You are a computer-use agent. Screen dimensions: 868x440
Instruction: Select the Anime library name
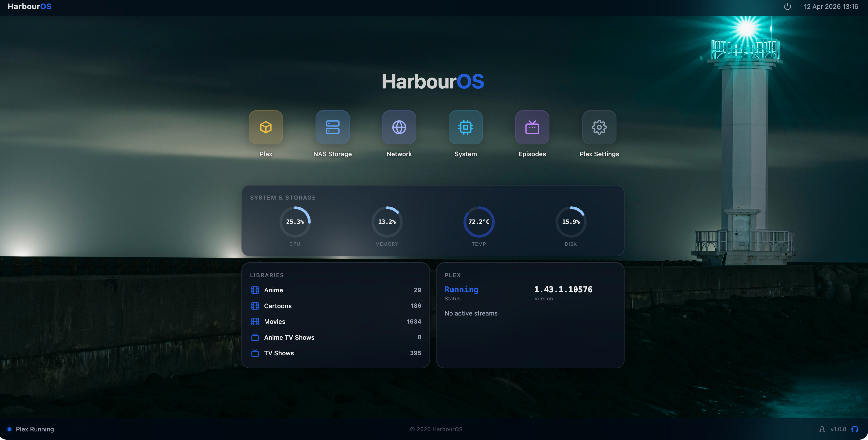click(273, 290)
